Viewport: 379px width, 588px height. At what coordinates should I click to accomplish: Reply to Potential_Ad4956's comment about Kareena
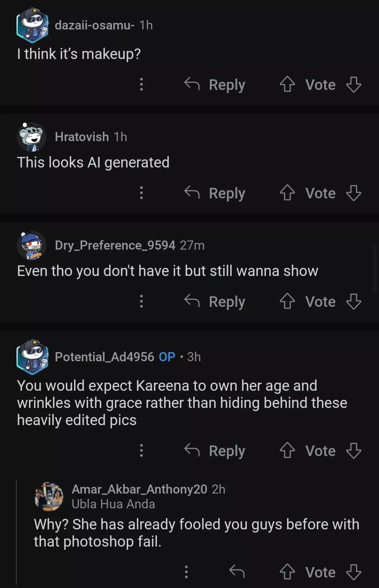(215, 451)
